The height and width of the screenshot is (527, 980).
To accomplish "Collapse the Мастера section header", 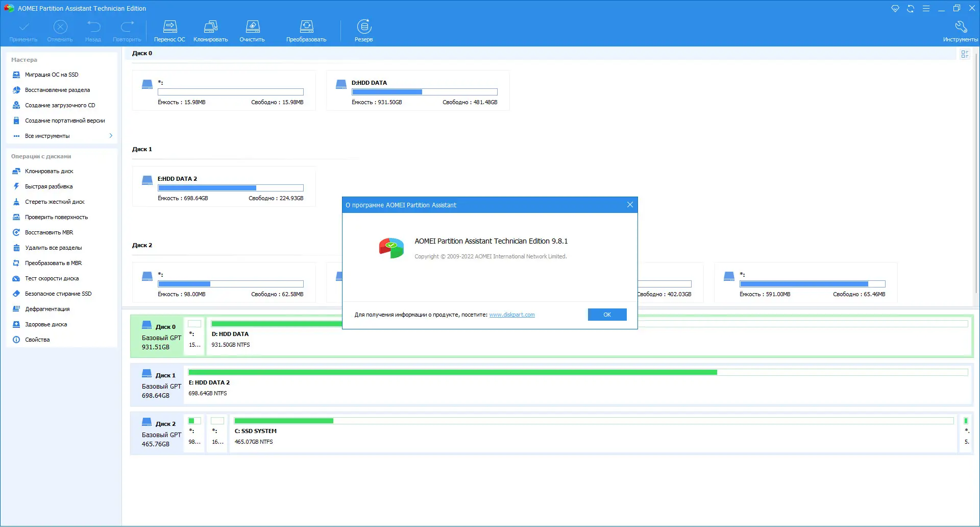I will click(x=24, y=60).
